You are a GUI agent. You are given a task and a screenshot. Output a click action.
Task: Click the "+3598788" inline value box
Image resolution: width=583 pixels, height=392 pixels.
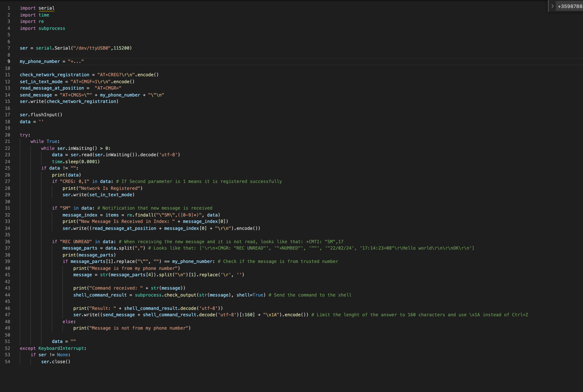tap(570, 6)
